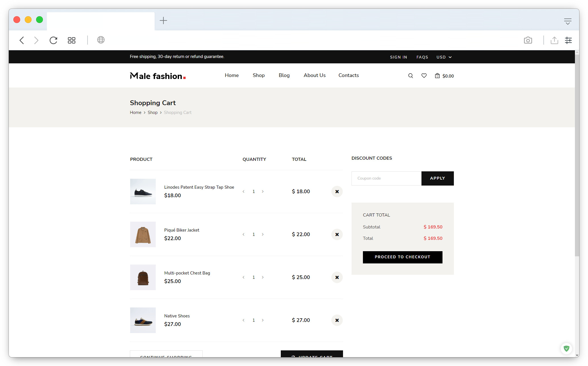Open the Shop menu item
This screenshot has height=366, width=588.
[259, 75]
